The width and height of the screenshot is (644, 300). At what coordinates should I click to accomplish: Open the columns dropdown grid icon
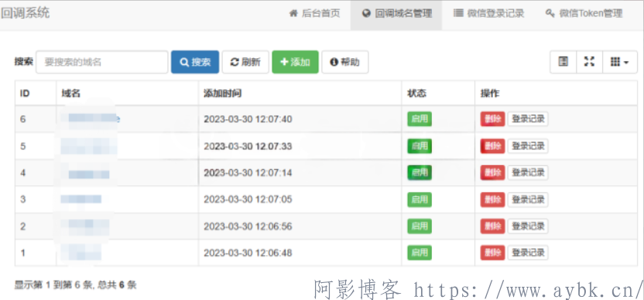click(620, 62)
